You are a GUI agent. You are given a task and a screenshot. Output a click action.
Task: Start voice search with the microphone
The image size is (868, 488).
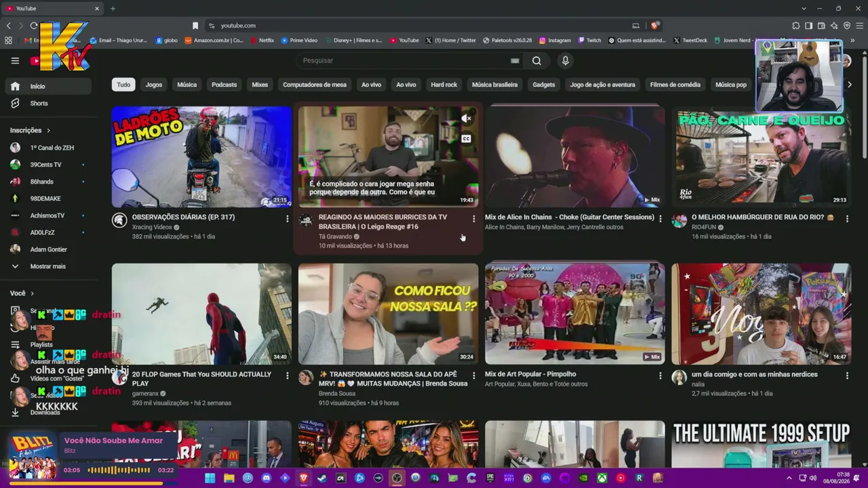pyautogui.click(x=566, y=60)
